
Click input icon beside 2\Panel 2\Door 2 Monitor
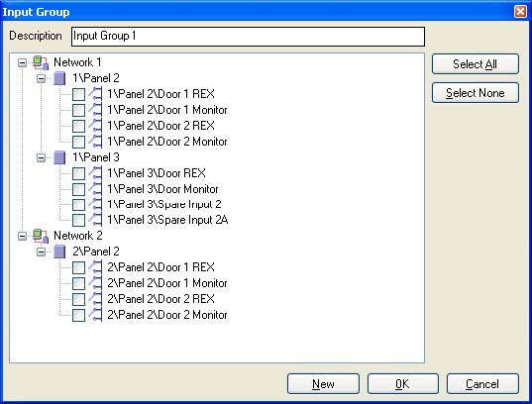(x=95, y=315)
